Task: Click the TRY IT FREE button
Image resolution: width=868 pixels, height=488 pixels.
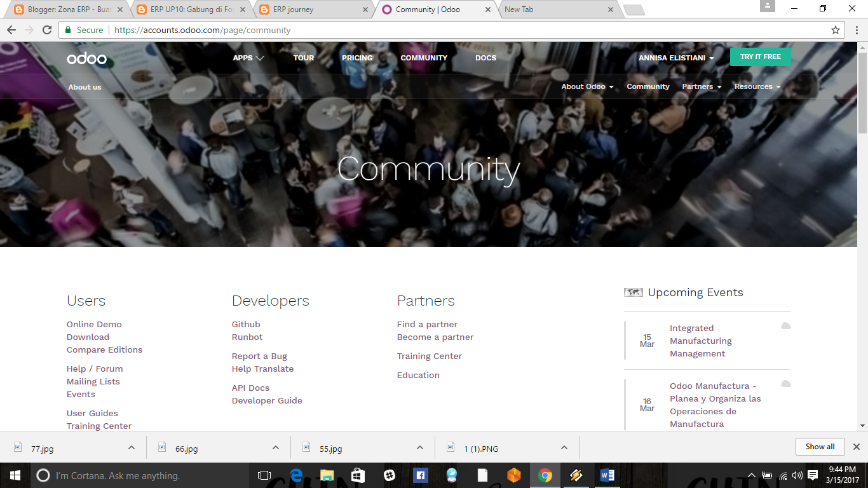Action: coord(761,57)
